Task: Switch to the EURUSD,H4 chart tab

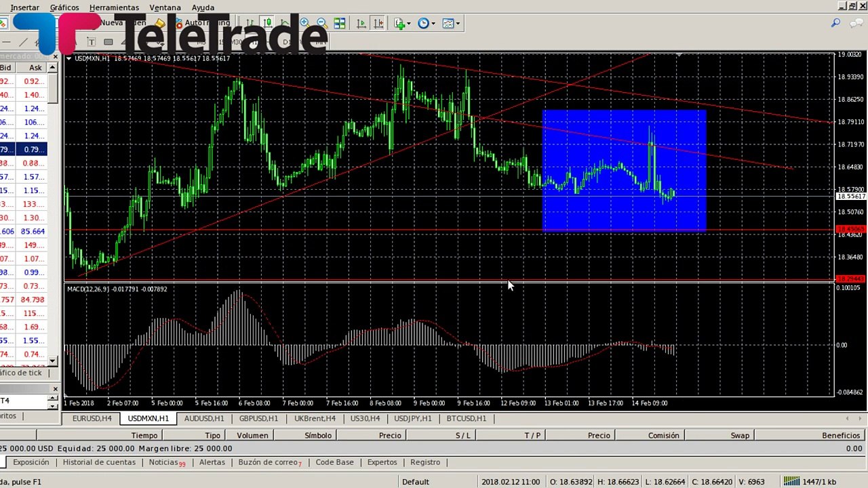Action: [92, 418]
